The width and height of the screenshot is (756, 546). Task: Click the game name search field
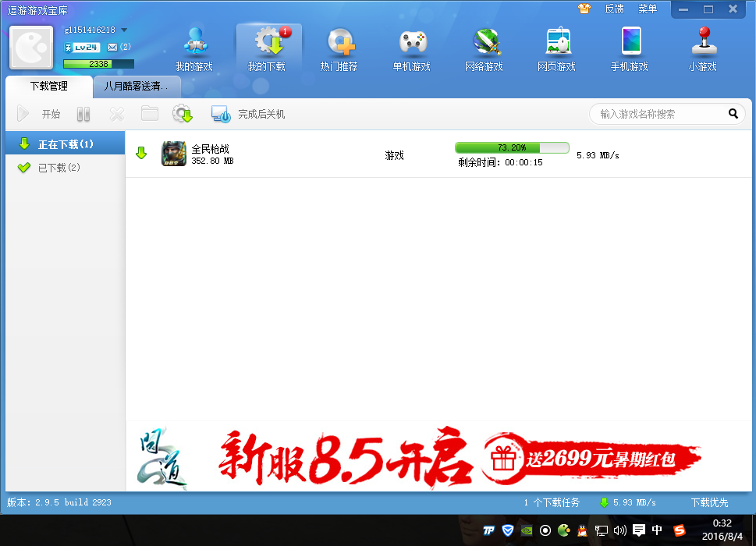(x=658, y=114)
